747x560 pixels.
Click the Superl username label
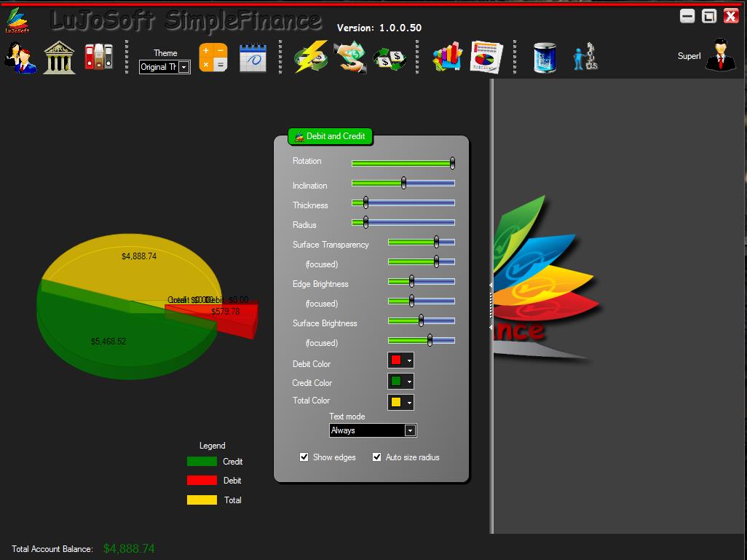[x=689, y=56]
